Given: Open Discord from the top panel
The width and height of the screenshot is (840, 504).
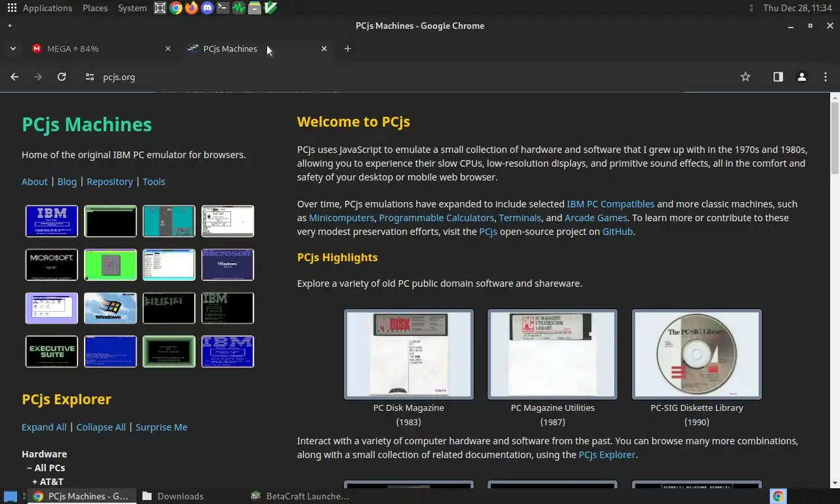Looking at the screenshot, I should pos(207,8).
